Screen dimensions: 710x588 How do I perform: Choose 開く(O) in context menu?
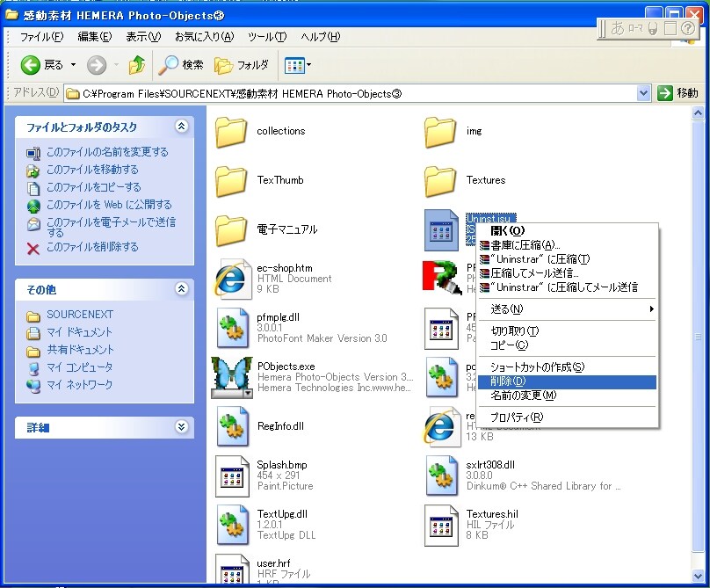567,231
